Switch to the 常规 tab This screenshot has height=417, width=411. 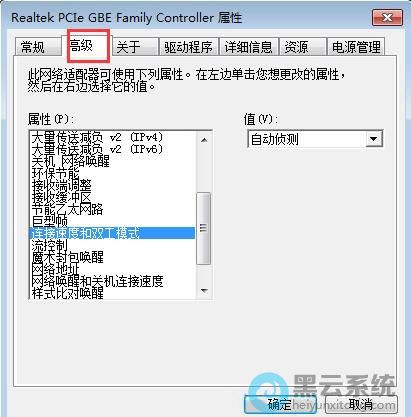click(x=38, y=47)
